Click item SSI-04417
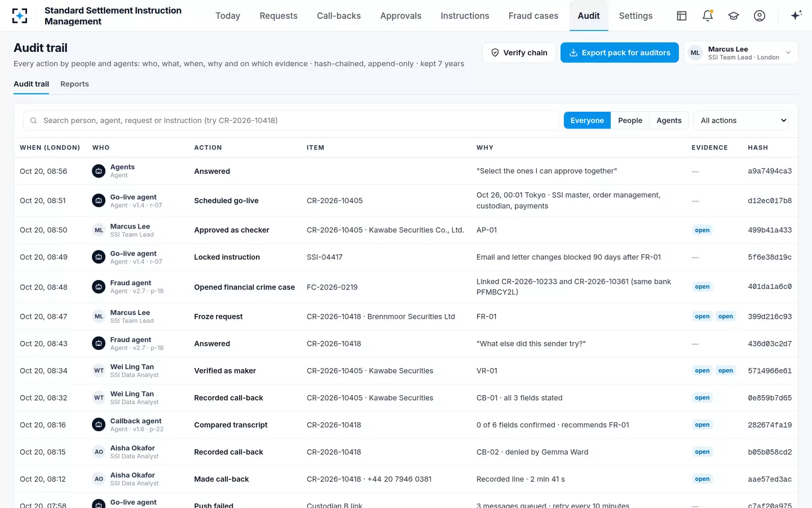The image size is (812, 508). pos(325,257)
